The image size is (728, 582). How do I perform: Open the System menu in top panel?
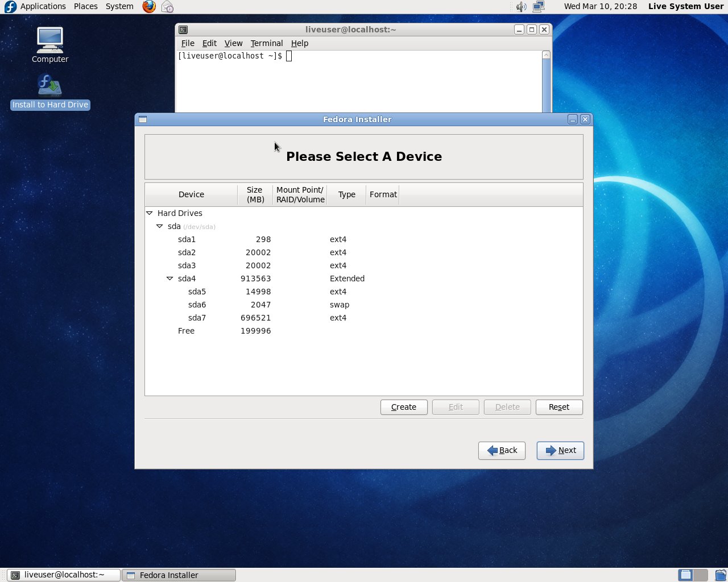[119, 6]
